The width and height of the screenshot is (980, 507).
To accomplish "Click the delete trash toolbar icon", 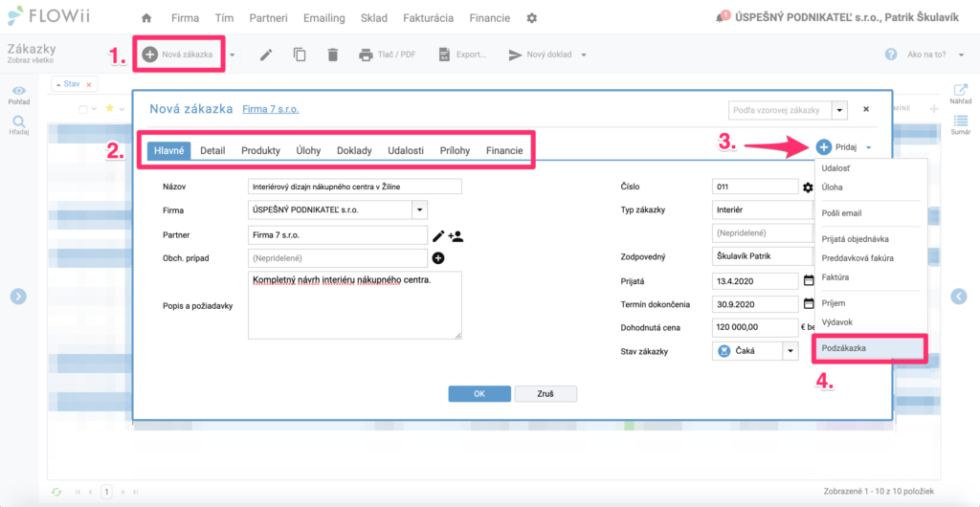I will click(332, 55).
